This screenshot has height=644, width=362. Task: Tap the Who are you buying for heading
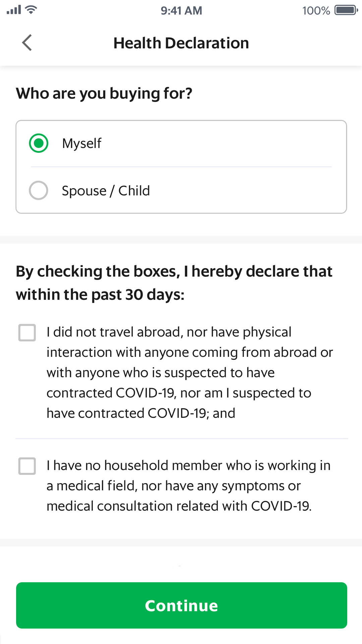(x=104, y=94)
